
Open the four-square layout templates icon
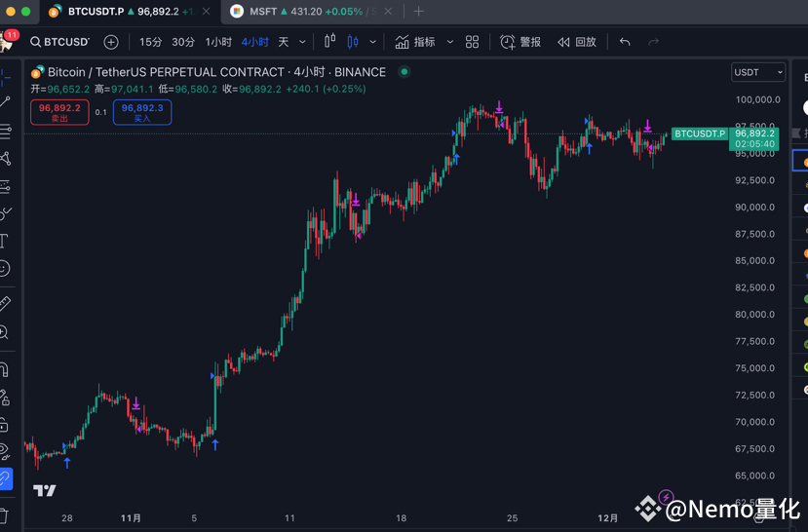click(x=472, y=42)
